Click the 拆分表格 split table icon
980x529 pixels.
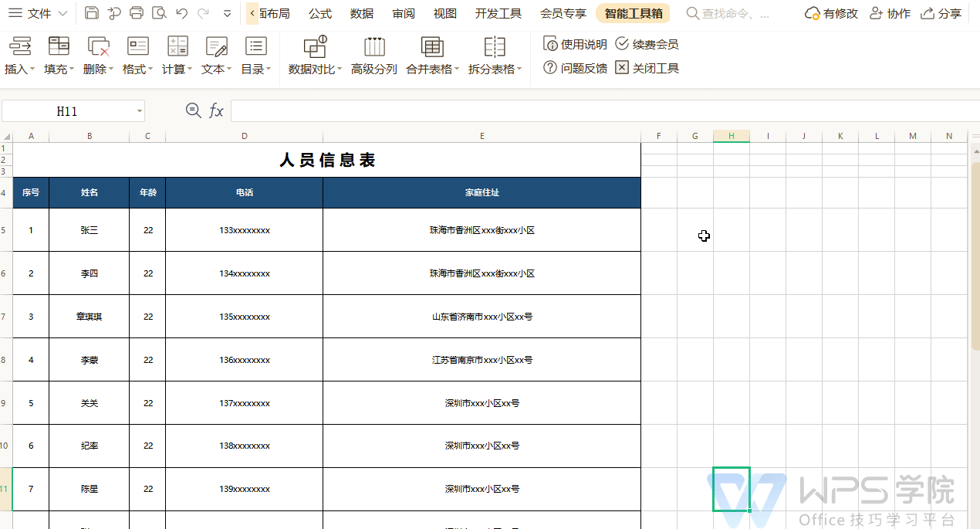(x=495, y=46)
